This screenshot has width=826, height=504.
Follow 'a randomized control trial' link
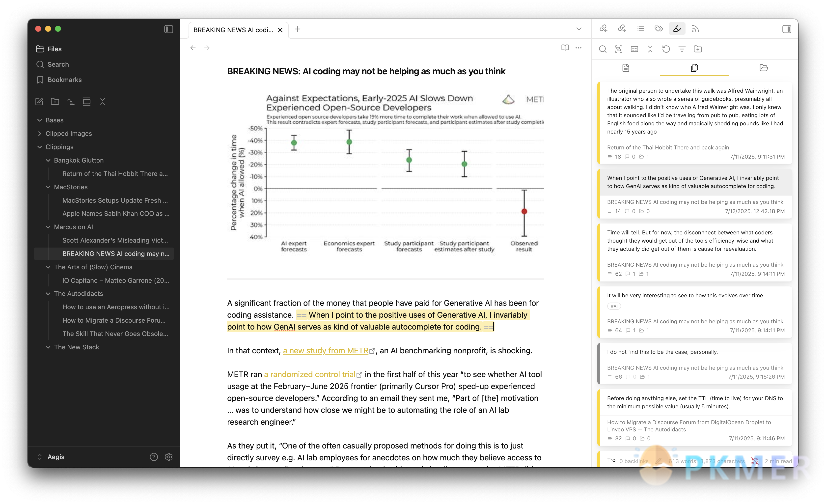coord(309,375)
